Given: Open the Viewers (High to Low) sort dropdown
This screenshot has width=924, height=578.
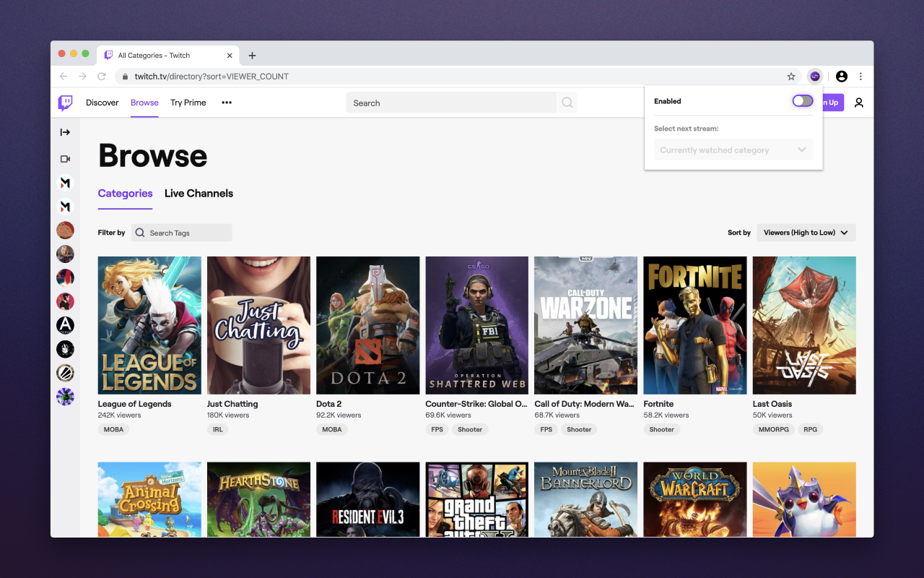Looking at the screenshot, I should click(x=806, y=233).
